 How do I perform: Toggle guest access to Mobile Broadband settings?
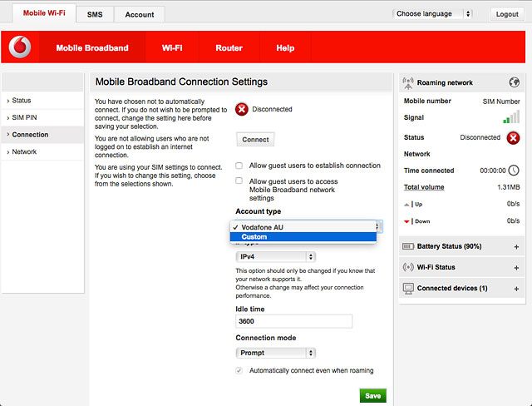tap(239, 181)
